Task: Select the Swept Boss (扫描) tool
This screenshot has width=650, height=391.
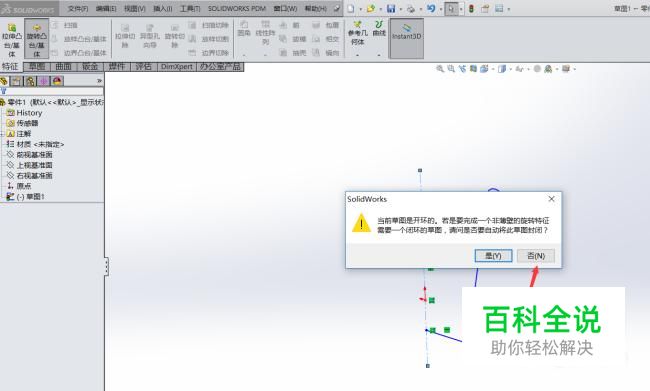Action: (x=65, y=25)
